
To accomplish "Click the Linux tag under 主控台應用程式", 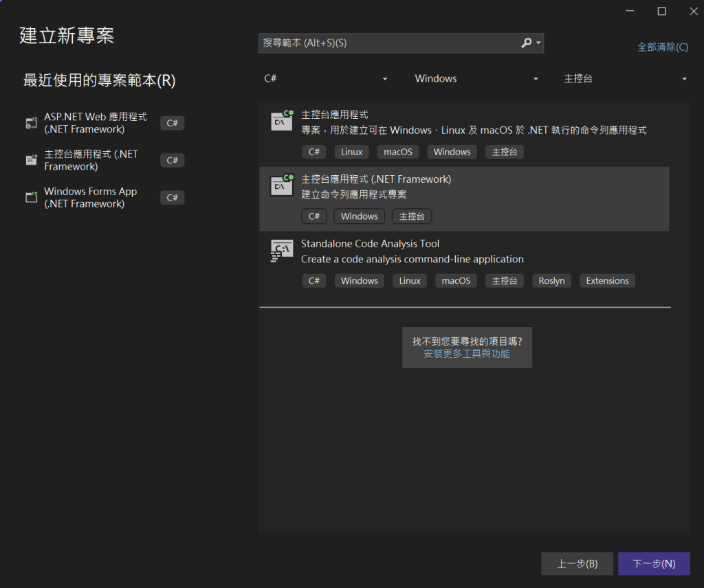I will pos(351,152).
